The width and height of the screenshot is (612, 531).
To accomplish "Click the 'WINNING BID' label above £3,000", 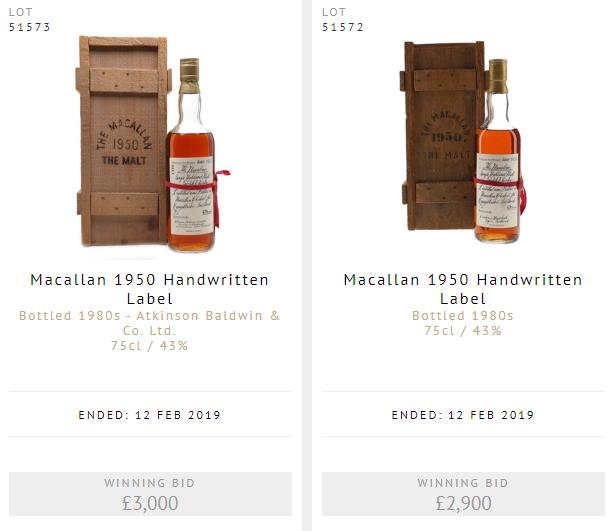I will pos(150,483).
